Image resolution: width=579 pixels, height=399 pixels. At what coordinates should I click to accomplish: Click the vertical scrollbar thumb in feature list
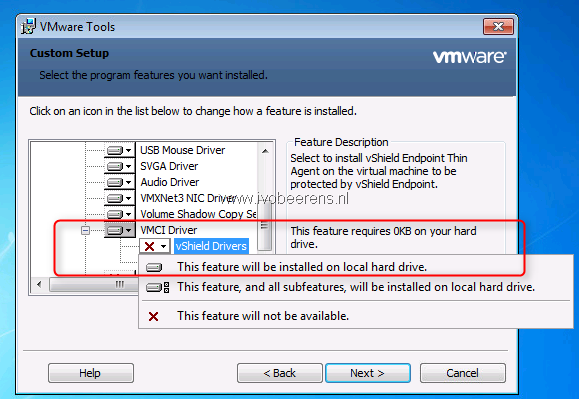click(x=264, y=225)
